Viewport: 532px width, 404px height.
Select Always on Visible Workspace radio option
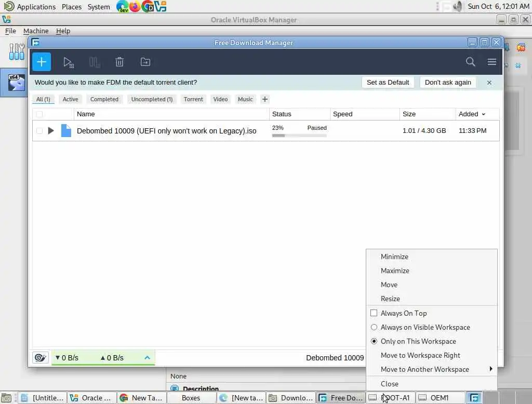374,327
